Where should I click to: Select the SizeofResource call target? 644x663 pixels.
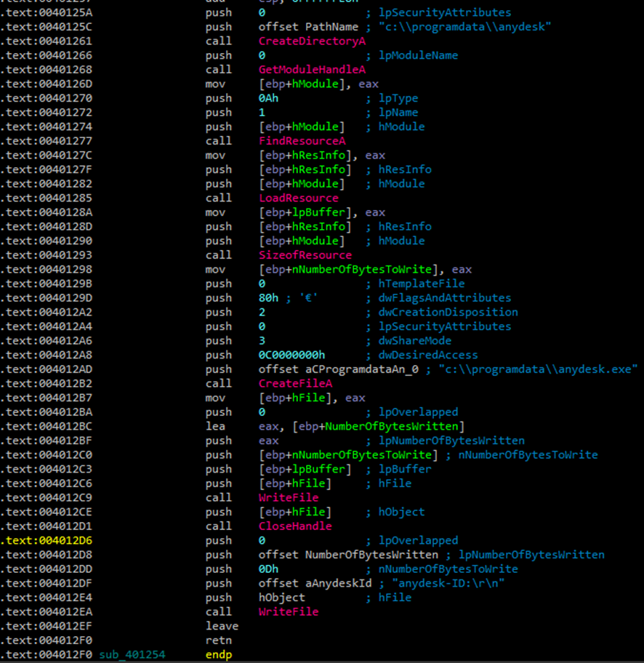[x=305, y=255]
